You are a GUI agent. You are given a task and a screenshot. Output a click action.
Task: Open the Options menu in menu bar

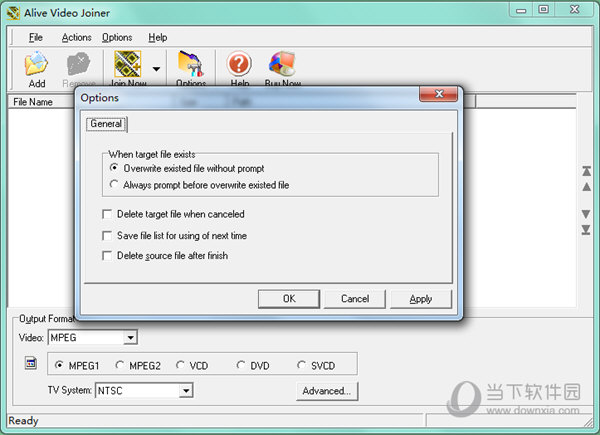click(117, 37)
